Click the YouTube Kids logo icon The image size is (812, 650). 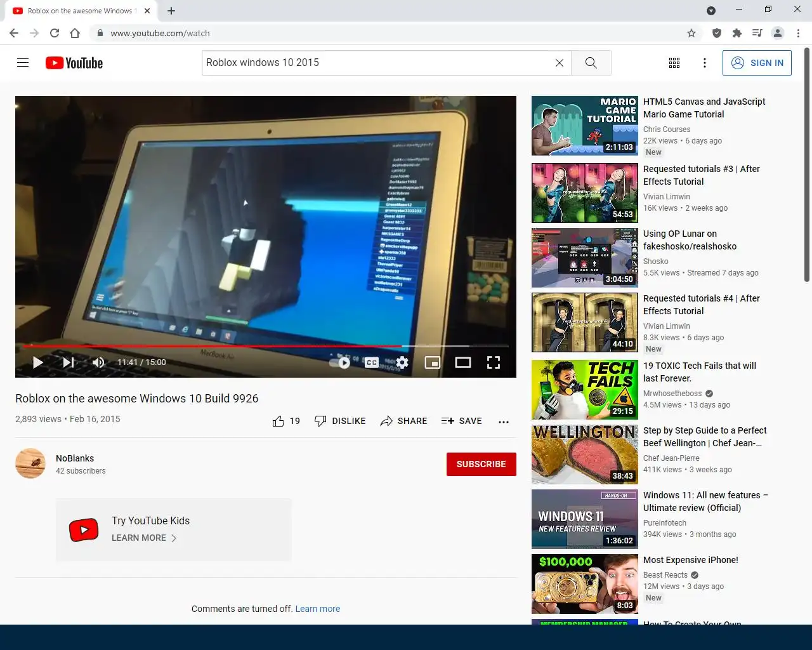pyautogui.click(x=84, y=529)
